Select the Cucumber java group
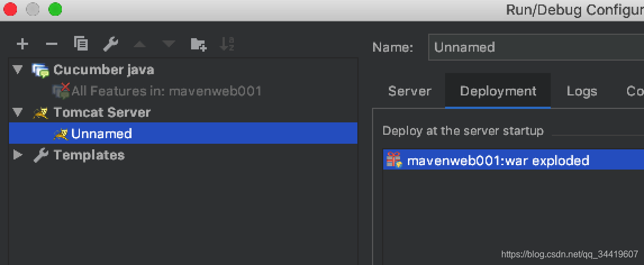The width and height of the screenshot is (644, 265). click(103, 70)
